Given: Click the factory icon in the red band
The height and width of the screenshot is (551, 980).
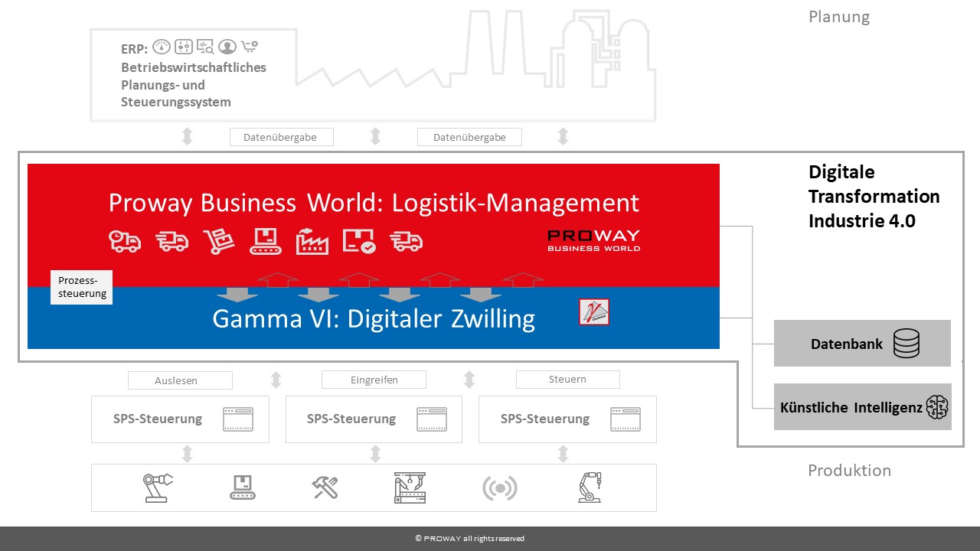Looking at the screenshot, I should [312, 241].
